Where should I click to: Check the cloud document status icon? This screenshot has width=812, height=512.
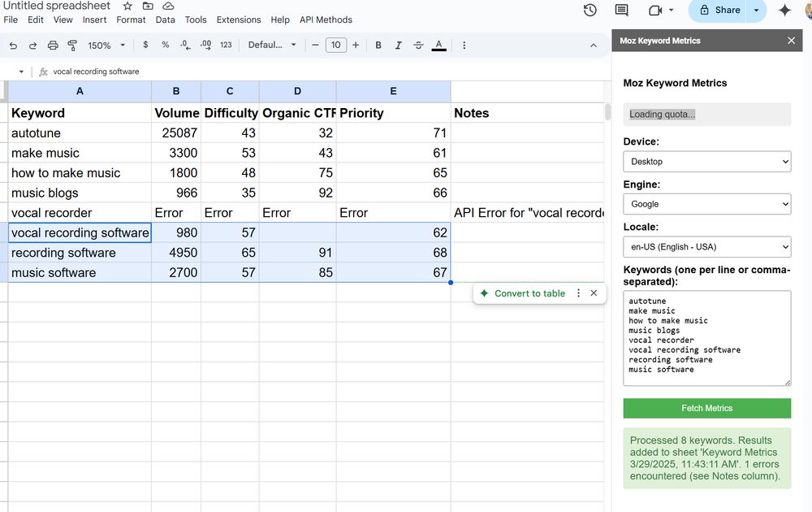click(168, 7)
